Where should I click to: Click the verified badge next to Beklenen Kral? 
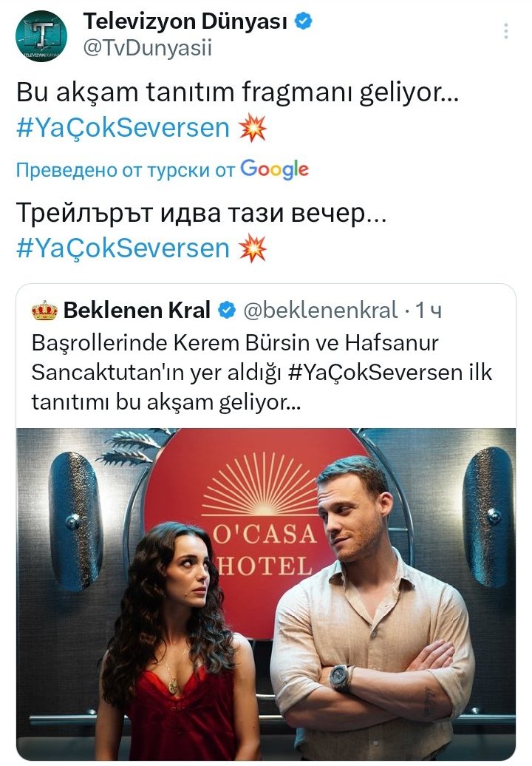point(226,311)
